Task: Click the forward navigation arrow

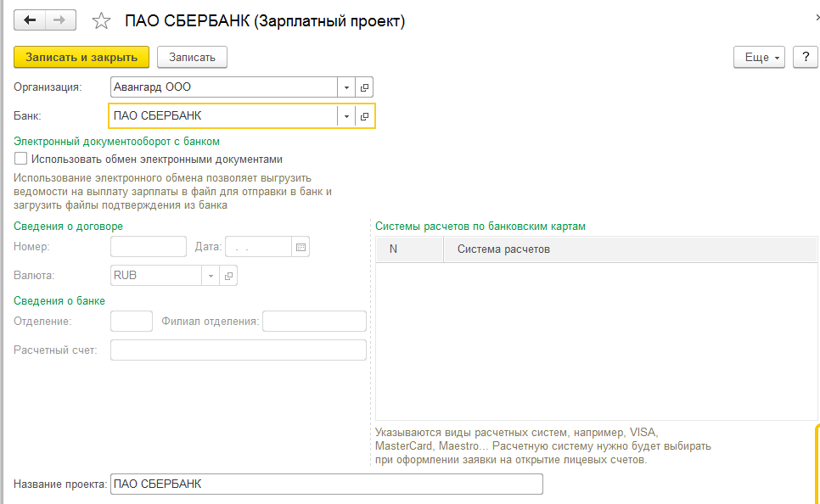Action: (x=59, y=20)
